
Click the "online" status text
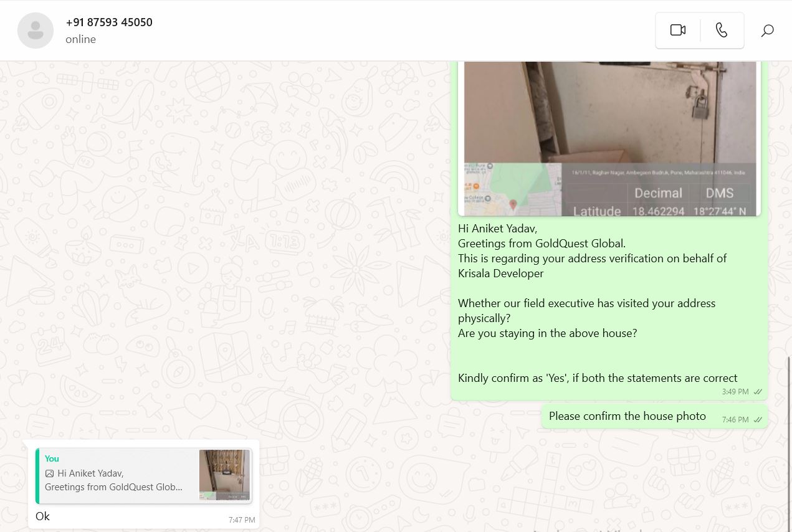pyautogui.click(x=80, y=39)
